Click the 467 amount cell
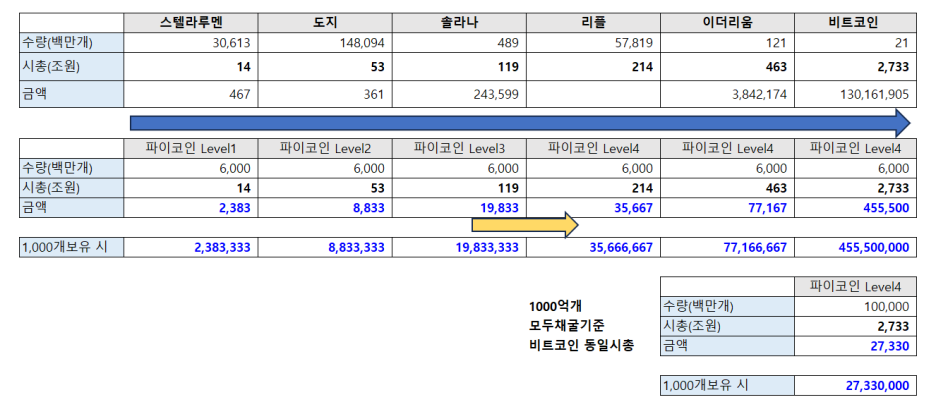Screen dimensions: 936x414 coord(191,94)
